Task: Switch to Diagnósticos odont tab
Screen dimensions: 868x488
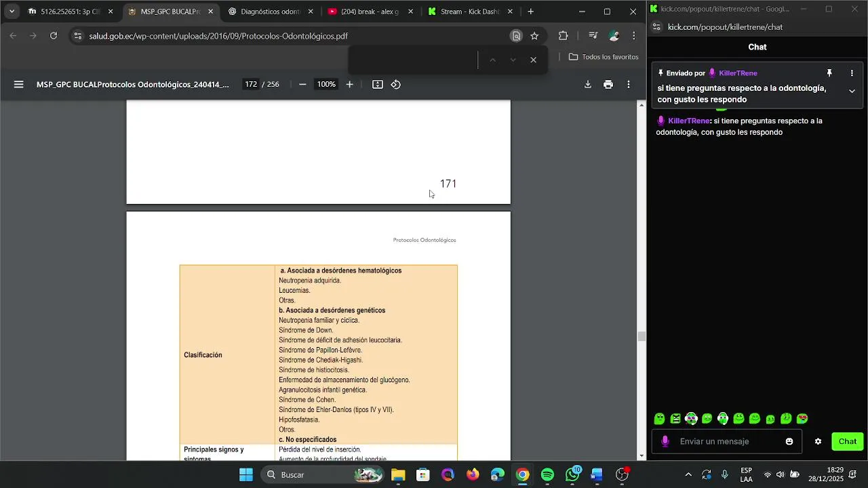Action: click(x=271, y=12)
